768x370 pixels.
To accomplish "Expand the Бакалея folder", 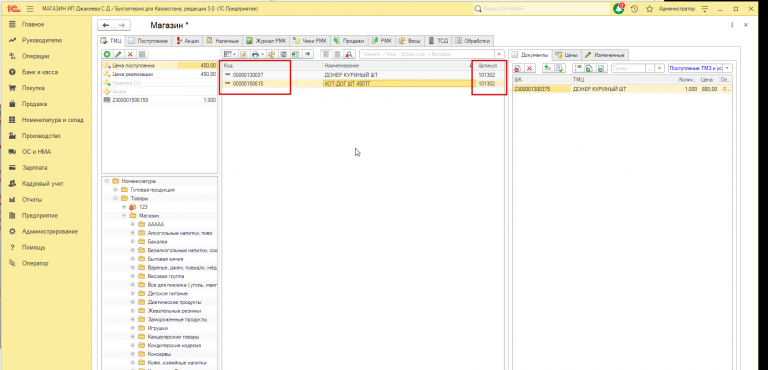I will (x=133, y=242).
